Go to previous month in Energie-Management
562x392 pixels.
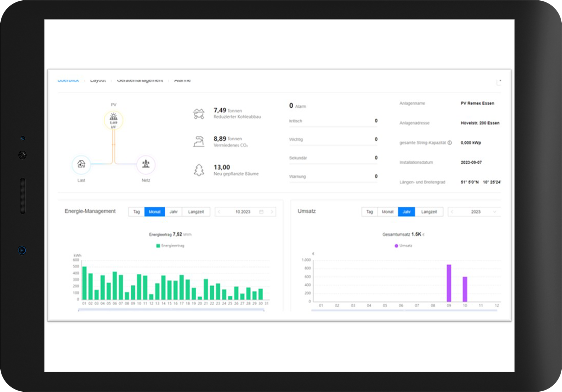(x=219, y=212)
